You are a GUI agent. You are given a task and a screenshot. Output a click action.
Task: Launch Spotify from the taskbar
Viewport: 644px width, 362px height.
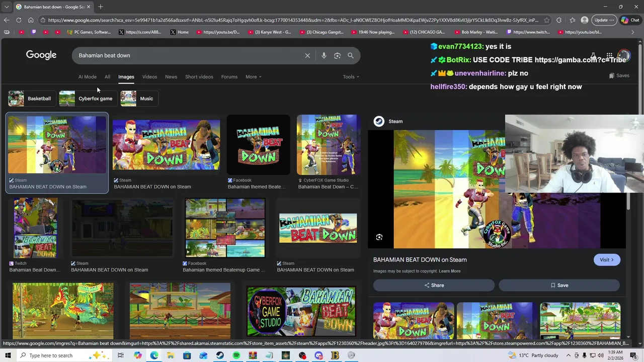pyautogui.click(x=236, y=355)
